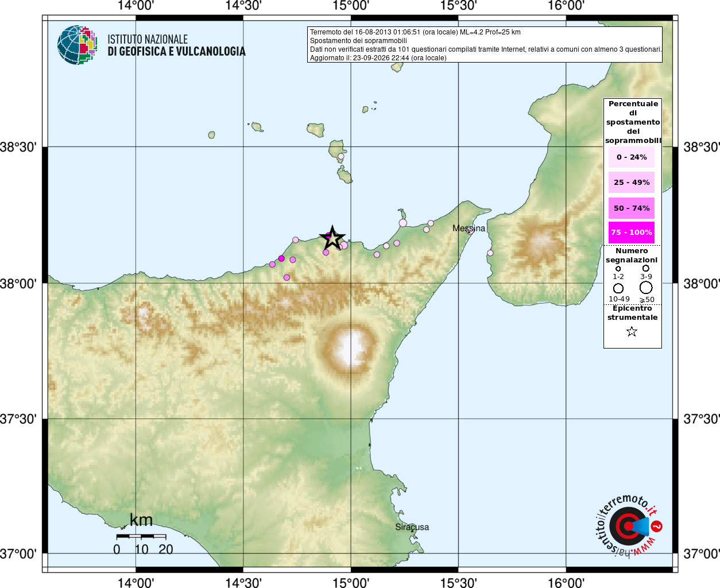Viewport: 720px width, 588px height.
Task: Select the 0 - 24% color swatch
Action: (632, 157)
